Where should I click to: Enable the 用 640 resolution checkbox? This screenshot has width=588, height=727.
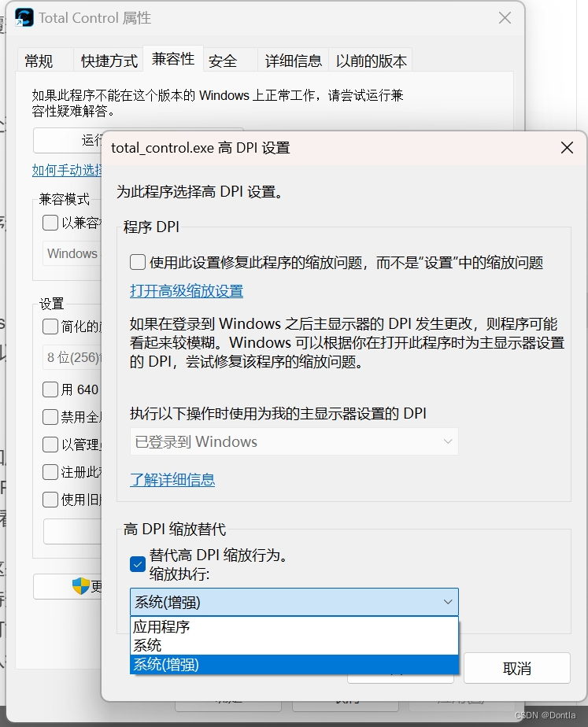coord(50,389)
